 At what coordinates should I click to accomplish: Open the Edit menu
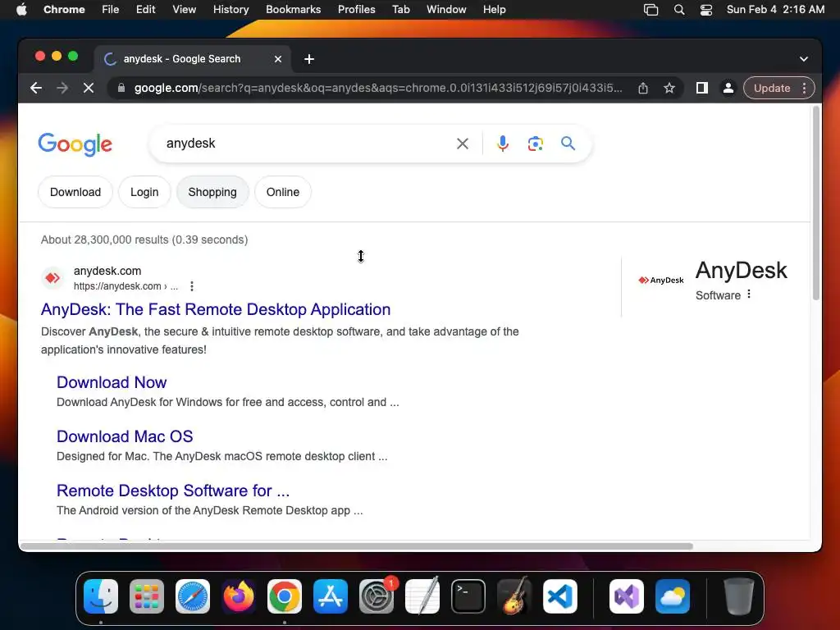tap(146, 10)
